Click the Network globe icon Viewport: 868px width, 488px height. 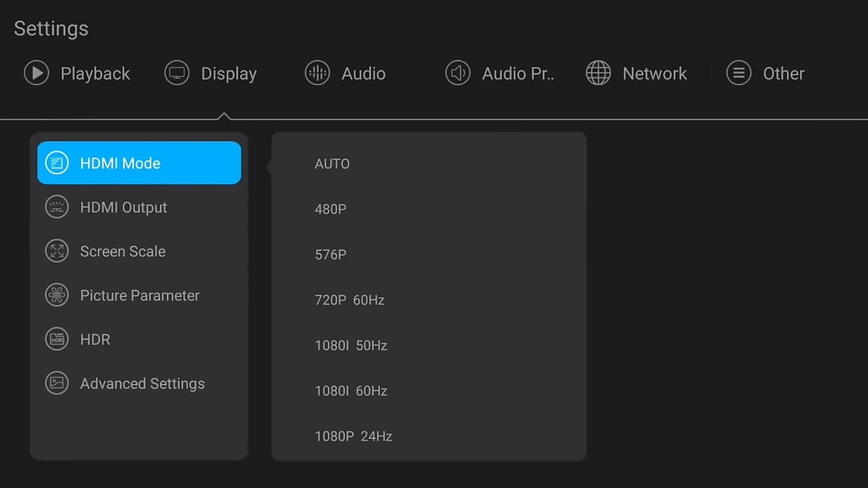tap(597, 73)
